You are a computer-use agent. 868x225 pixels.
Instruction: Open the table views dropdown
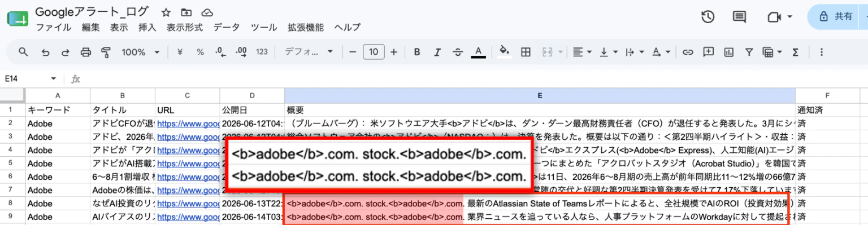pos(772,52)
